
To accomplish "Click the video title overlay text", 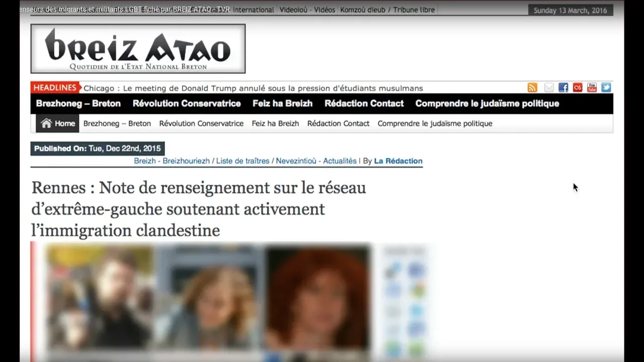I will click(x=124, y=10).
